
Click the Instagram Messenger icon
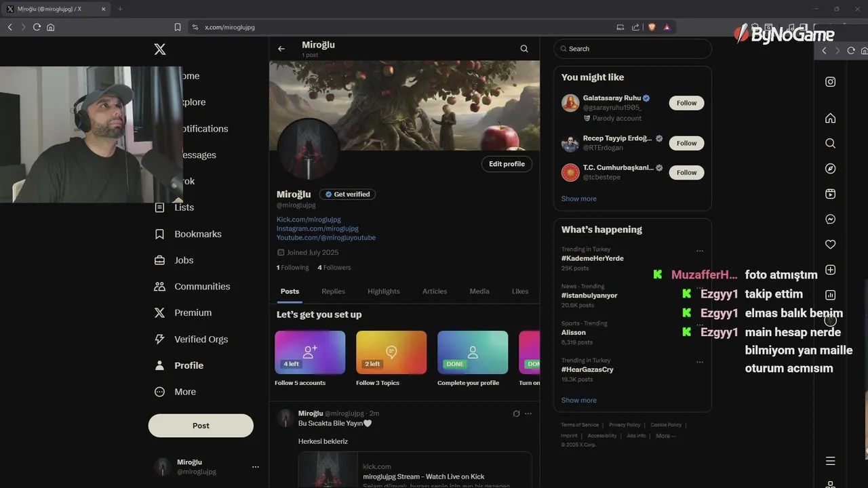point(830,220)
